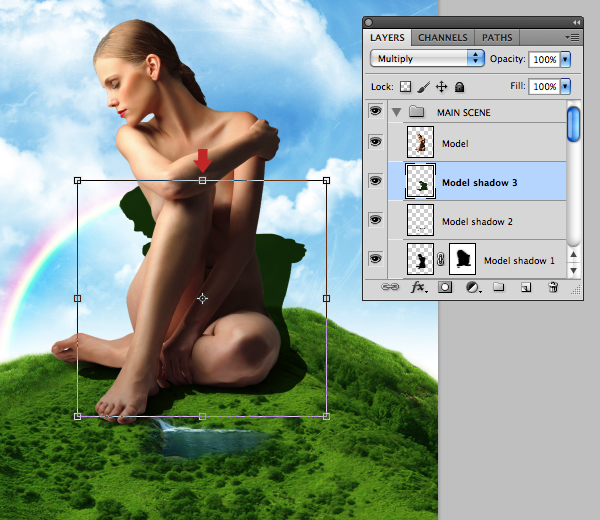Open the layer style fx menu
Image resolution: width=600 pixels, height=520 pixels.
click(x=418, y=287)
